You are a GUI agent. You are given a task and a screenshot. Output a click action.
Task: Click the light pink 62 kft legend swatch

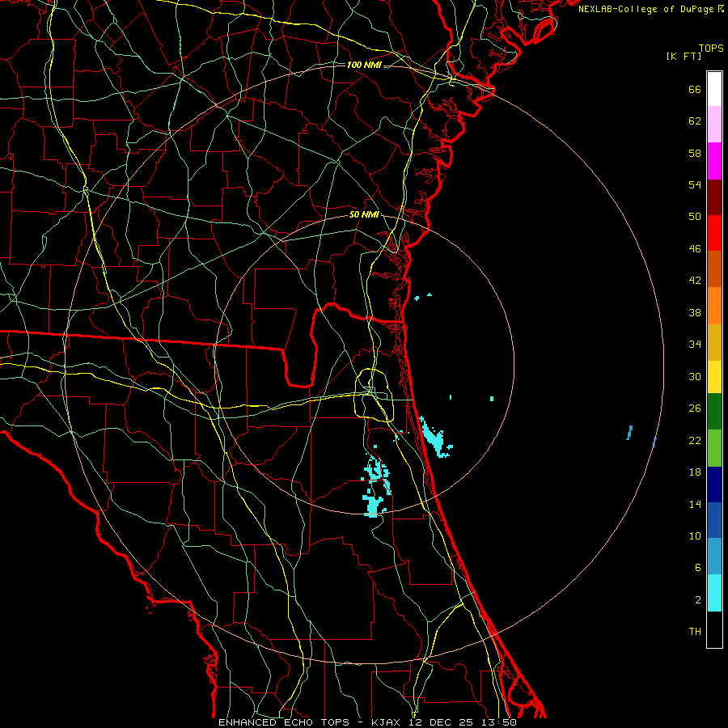[714, 125]
